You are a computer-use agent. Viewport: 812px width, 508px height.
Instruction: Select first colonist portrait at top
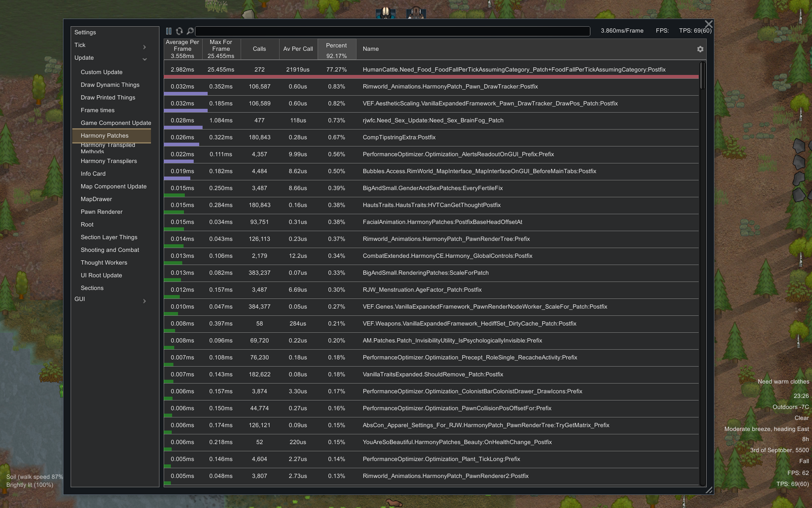(386, 12)
